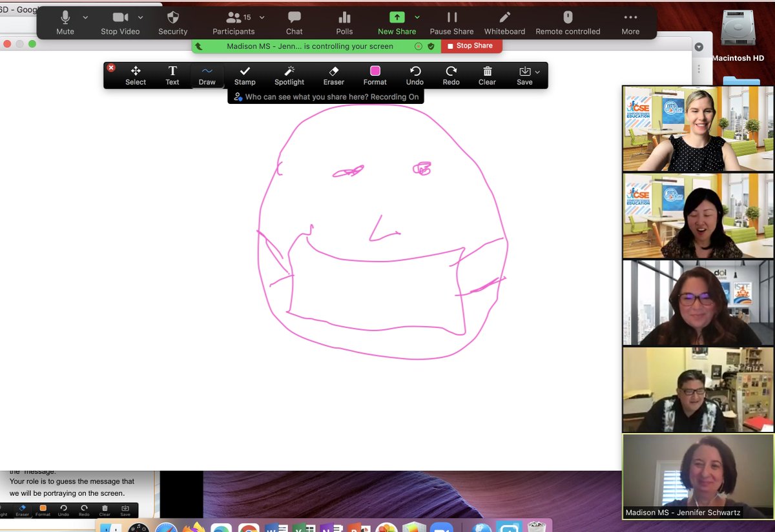Open OneNote from the Dock
The width and height of the screenshot is (775, 532).
331,527
